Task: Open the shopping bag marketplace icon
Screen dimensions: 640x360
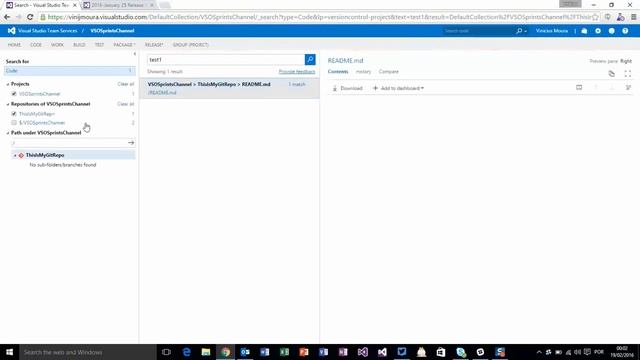Action: [584, 31]
